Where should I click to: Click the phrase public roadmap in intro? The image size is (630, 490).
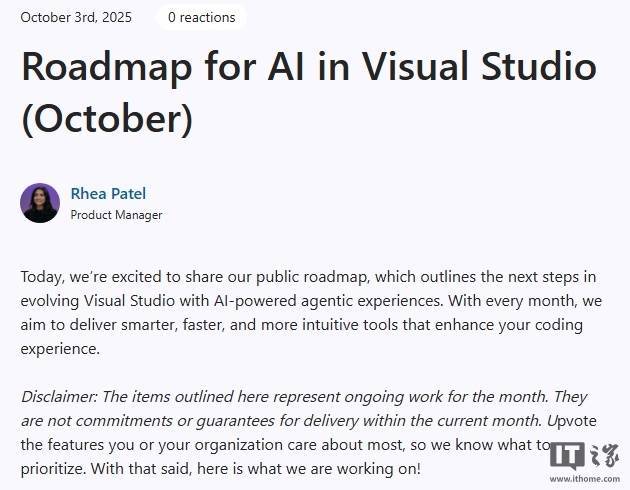pos(353,274)
